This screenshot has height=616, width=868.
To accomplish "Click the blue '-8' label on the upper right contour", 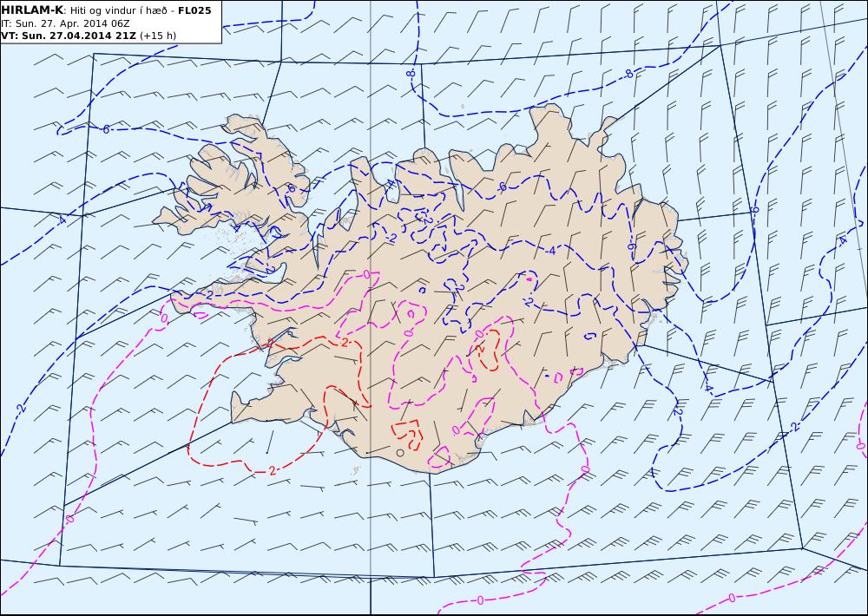I will point(628,74).
